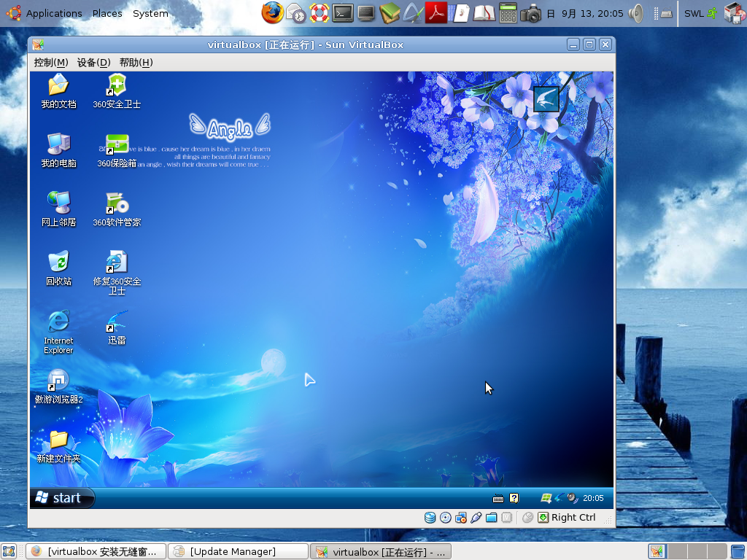The image size is (747, 560).
Task: Select the 回收站 recycle bin icon
Action: coord(58,268)
